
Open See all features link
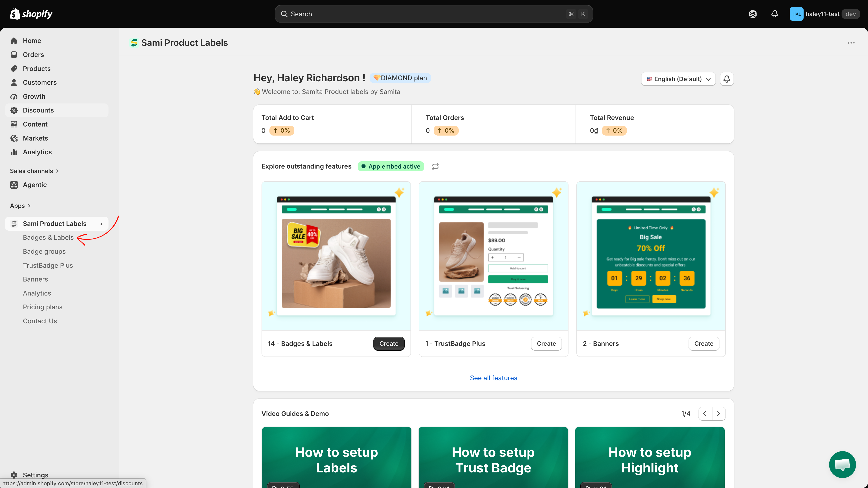[493, 378]
